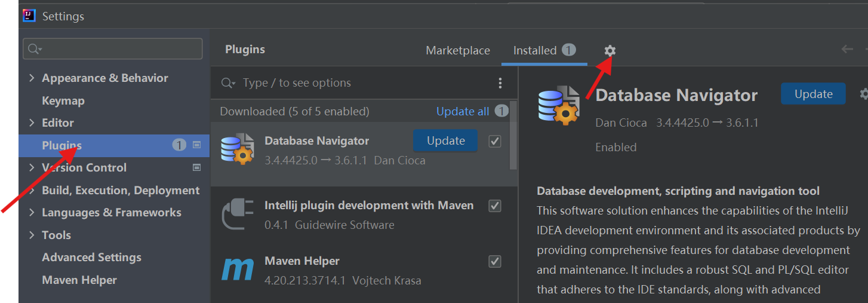Uncheck Intellij plugin development with Maven
Viewport: 868px width, 303px height.
[495, 206]
